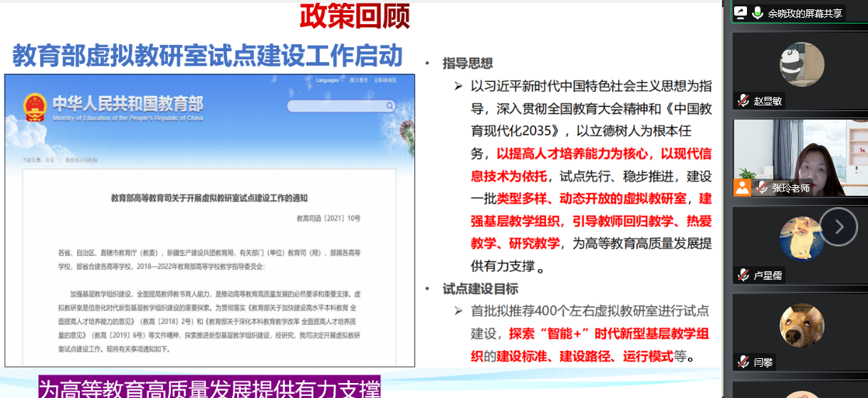Click the 无障碍浏览 link in the webpage header

384,80
